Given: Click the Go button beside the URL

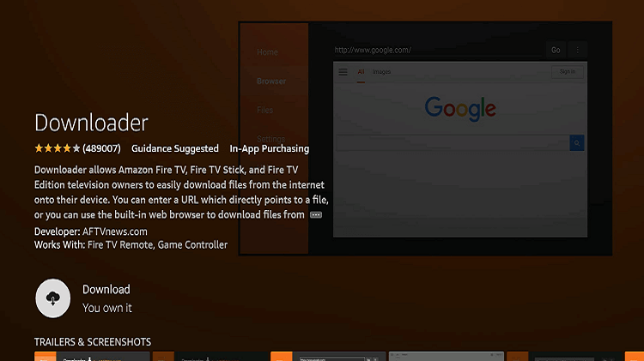Looking at the screenshot, I should 556,50.
